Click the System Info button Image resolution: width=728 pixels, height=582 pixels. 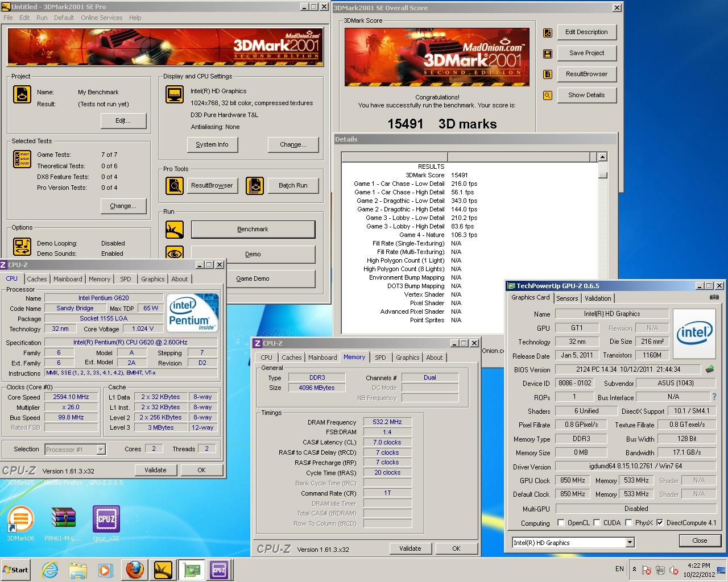[212, 144]
